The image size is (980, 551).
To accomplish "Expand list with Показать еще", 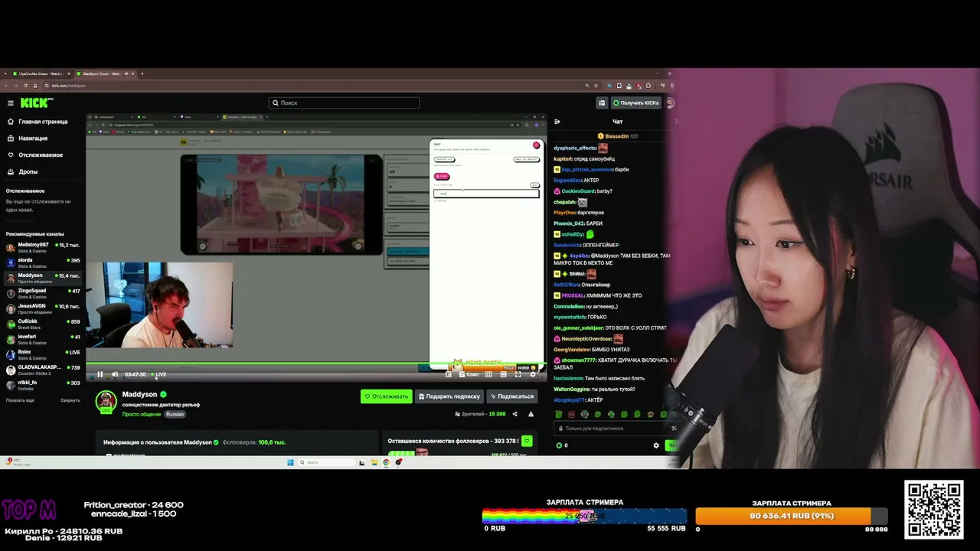I will click(x=20, y=400).
